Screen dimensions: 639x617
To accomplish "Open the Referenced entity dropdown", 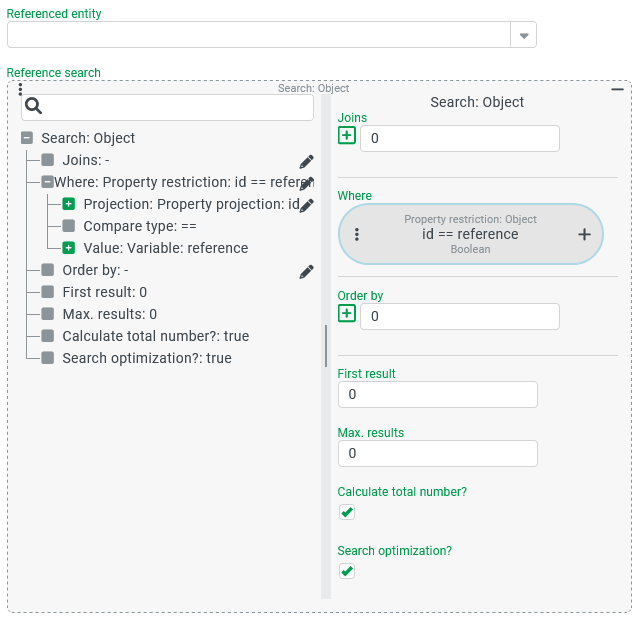I will [x=523, y=35].
